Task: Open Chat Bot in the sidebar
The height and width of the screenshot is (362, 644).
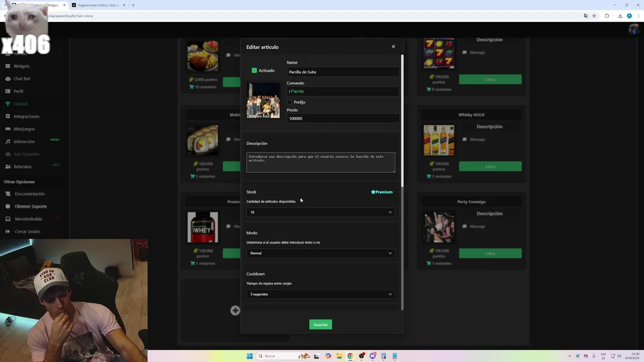Action: [x=22, y=78]
